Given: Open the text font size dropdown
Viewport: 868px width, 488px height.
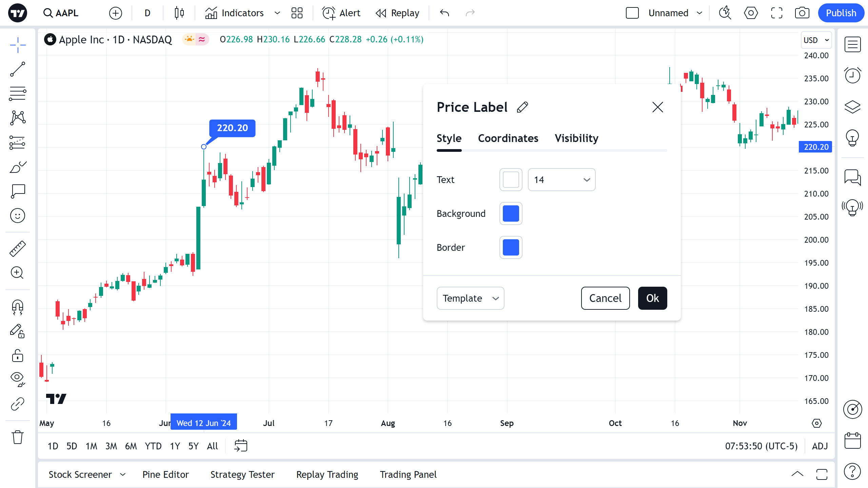Looking at the screenshot, I should 561,180.
